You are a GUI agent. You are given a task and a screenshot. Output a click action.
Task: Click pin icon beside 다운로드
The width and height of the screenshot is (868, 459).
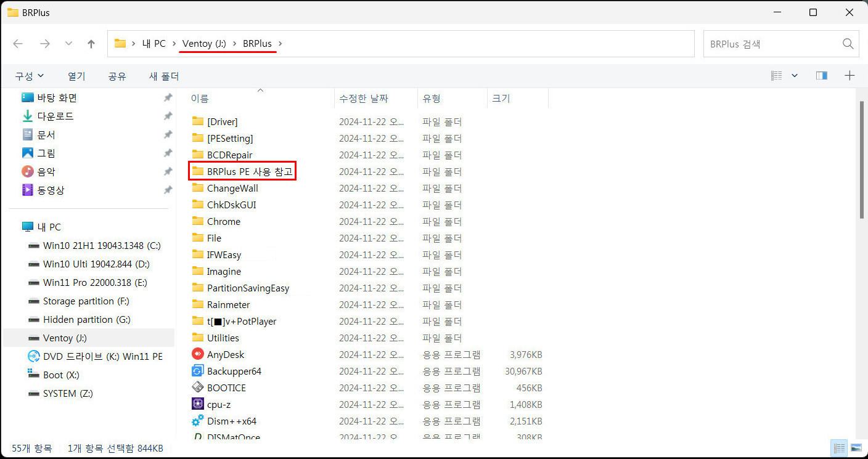(168, 116)
